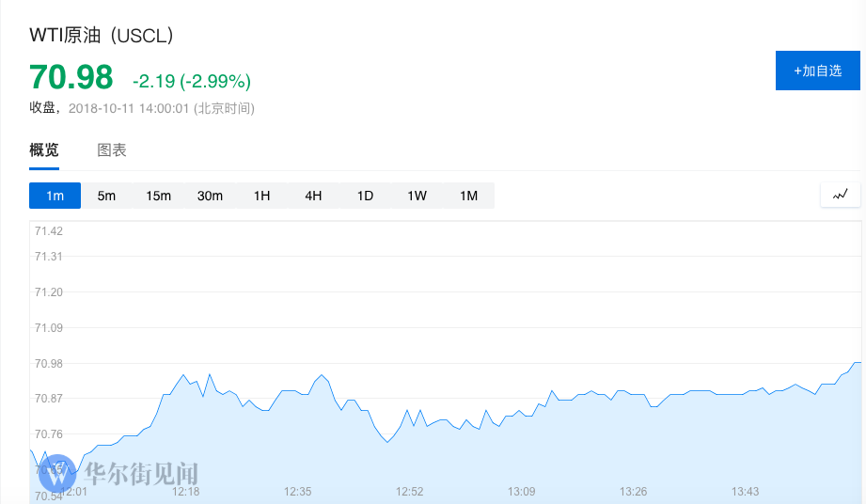Switch to 4H timeframe

[313, 196]
